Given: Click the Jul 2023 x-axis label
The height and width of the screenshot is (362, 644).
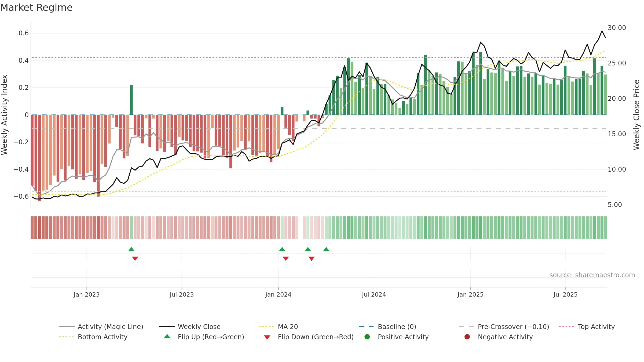Looking at the screenshot, I should (182, 294).
